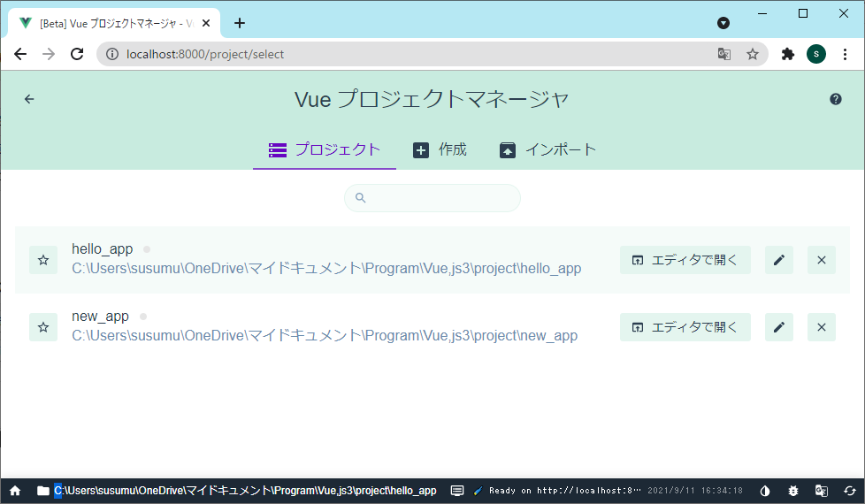Click the site info icon in address bar
This screenshot has height=504, width=865.
coord(112,54)
